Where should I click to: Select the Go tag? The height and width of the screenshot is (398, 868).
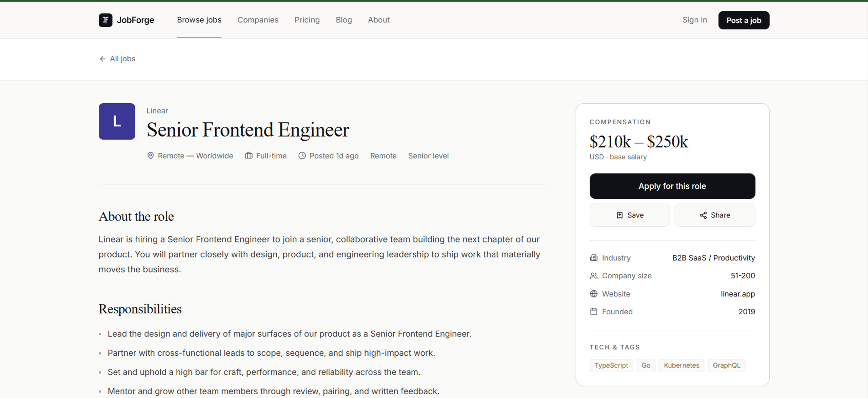[646, 365]
